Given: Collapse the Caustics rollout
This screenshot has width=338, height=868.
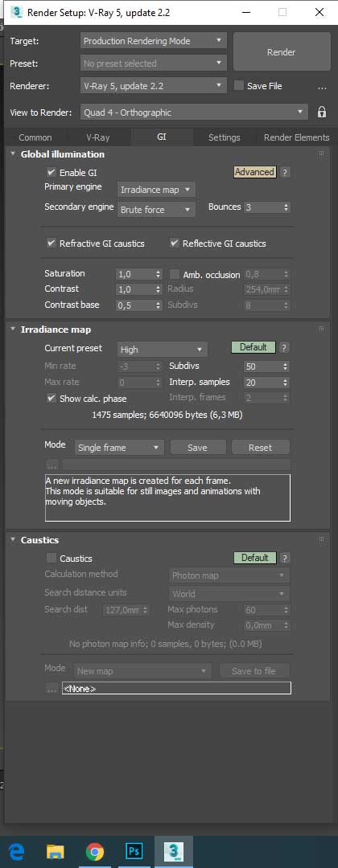Looking at the screenshot, I should point(13,540).
